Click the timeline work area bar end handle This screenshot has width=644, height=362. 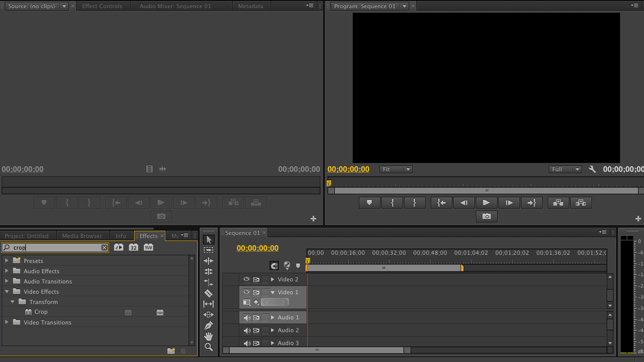(462, 268)
